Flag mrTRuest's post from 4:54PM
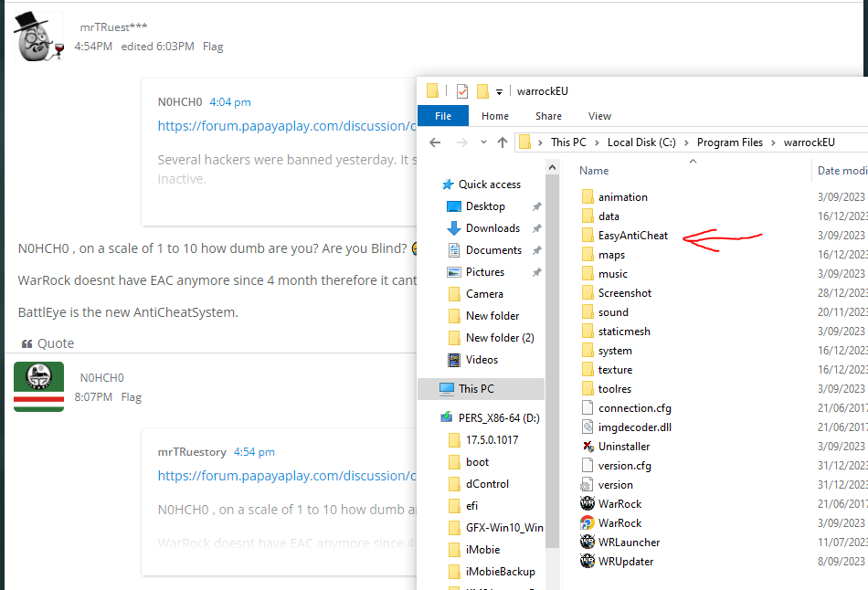Image resolution: width=868 pixels, height=590 pixels. click(x=213, y=47)
